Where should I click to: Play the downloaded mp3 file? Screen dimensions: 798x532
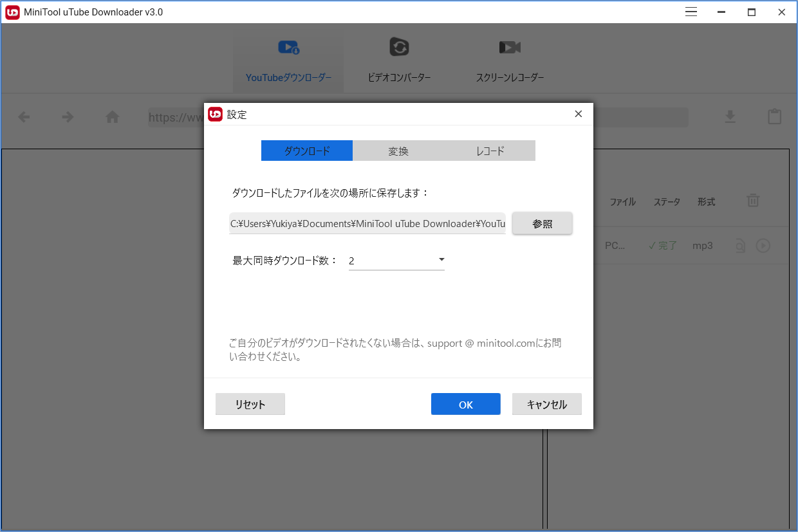(x=763, y=245)
